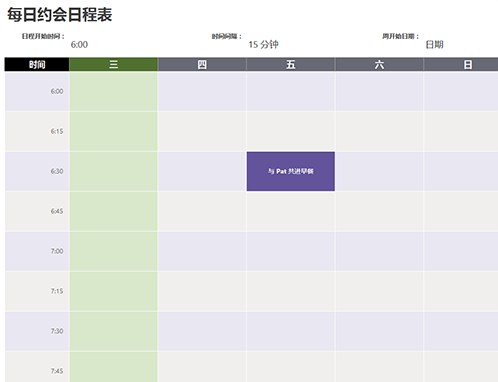The width and height of the screenshot is (498, 382).
Task: Select the 时间 column header
Action: tap(37, 64)
